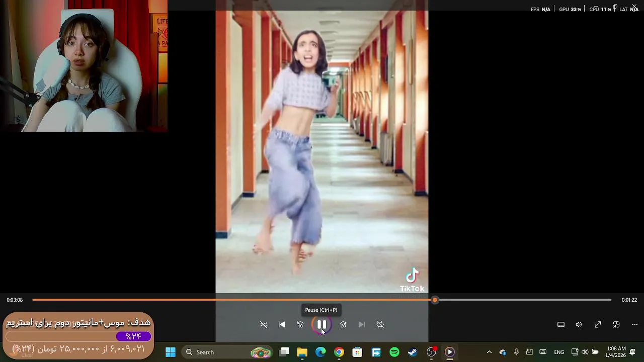
Task: Click the taskbar Search box
Action: pyautogui.click(x=228, y=352)
